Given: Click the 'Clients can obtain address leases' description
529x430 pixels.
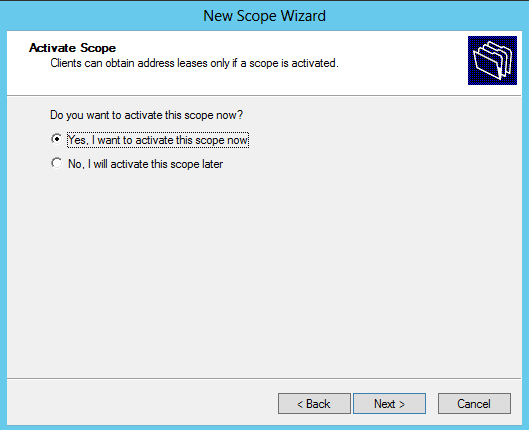Looking at the screenshot, I should tap(194, 63).
